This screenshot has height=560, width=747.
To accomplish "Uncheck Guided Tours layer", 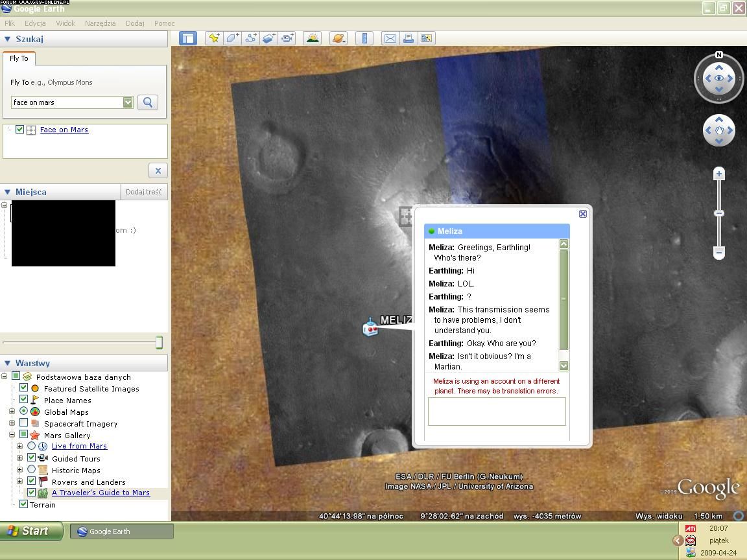I will [x=31, y=458].
